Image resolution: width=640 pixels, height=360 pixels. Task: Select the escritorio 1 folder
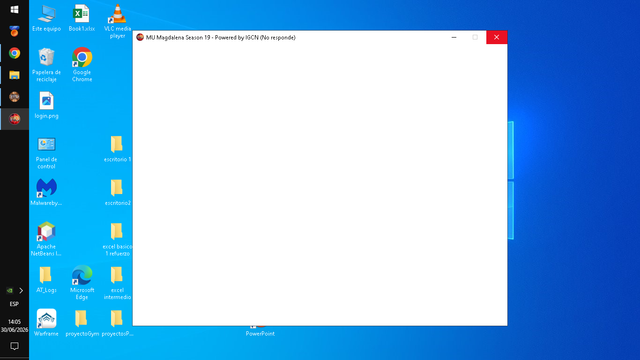point(117,149)
